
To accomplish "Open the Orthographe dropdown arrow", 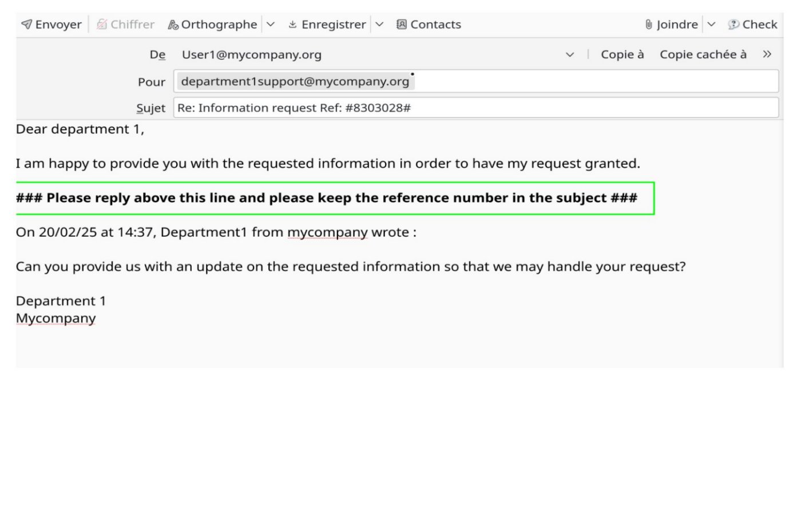I will click(269, 24).
